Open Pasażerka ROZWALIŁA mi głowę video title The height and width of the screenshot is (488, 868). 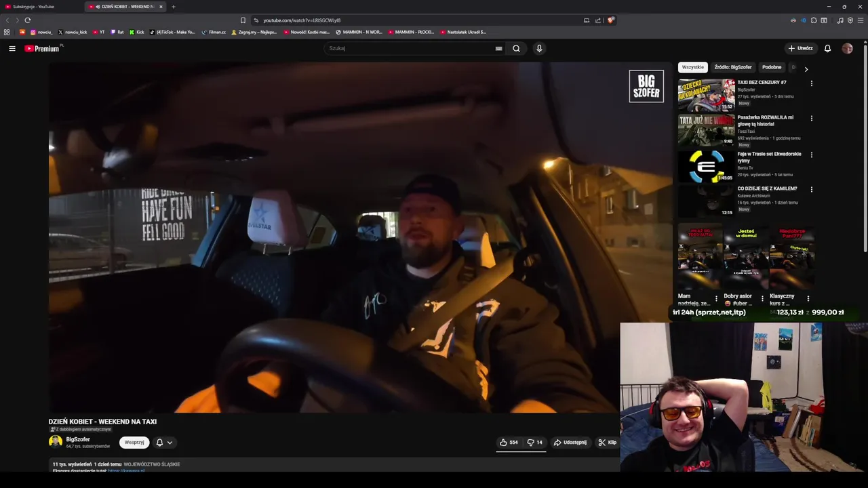coord(765,121)
